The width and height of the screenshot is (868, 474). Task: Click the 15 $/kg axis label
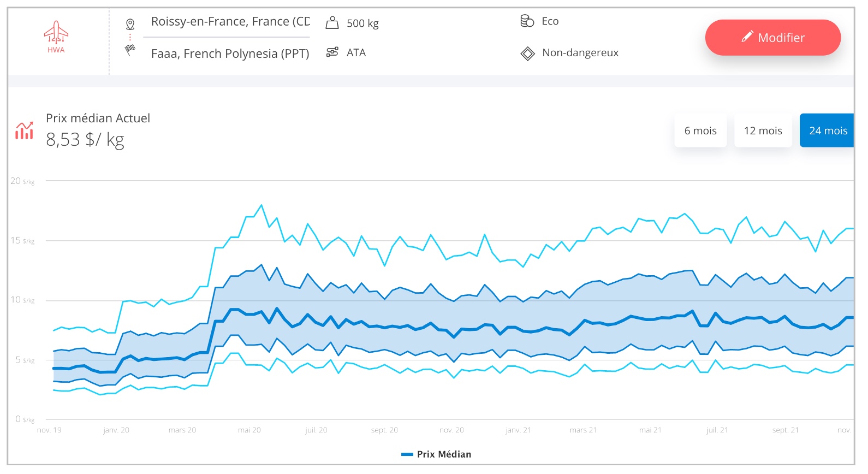[22, 241]
